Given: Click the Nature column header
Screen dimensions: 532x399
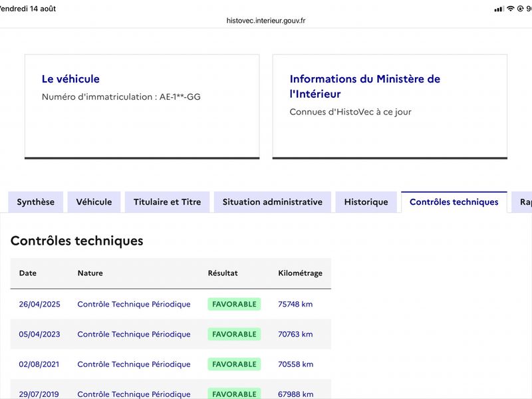Looking at the screenshot, I should coord(90,273).
